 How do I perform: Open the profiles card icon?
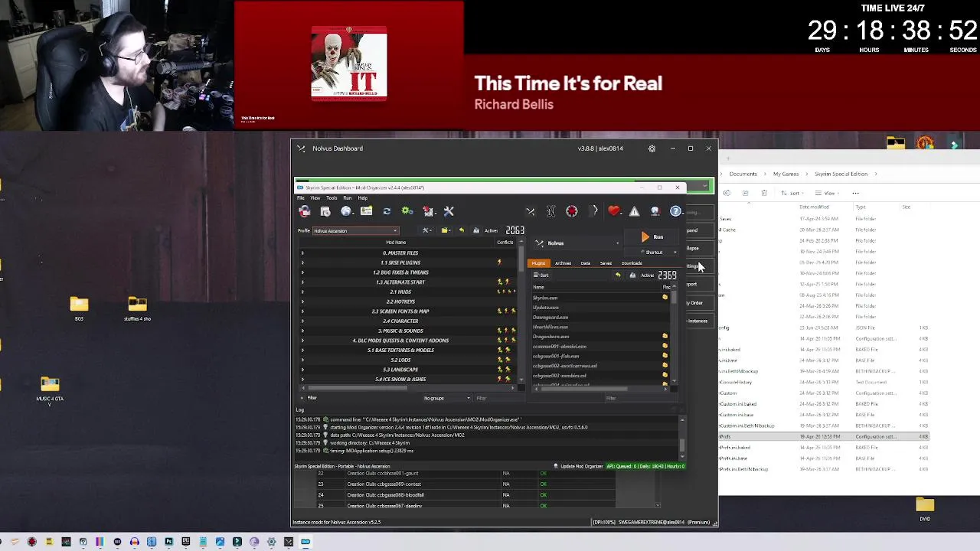coord(367,211)
